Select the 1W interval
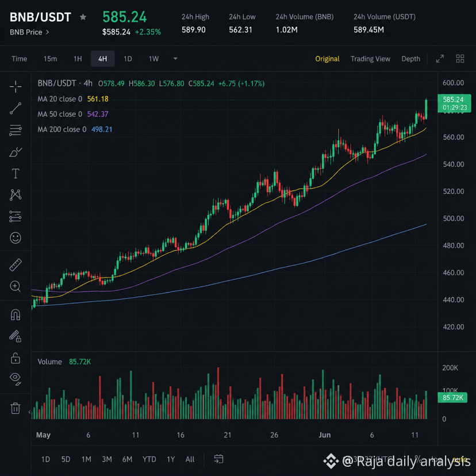The image size is (476, 476). click(153, 59)
